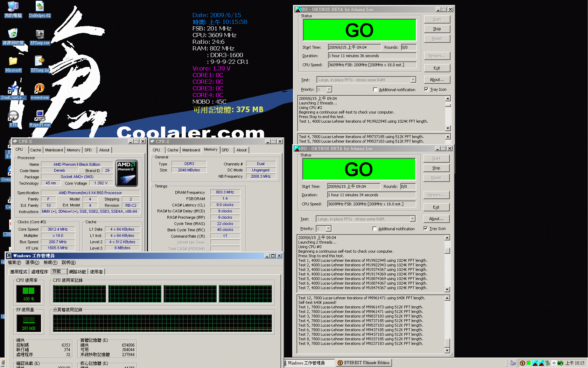Open the 選項(O) menu in Task Manager
Screen dimensions: 588x368
33,263
